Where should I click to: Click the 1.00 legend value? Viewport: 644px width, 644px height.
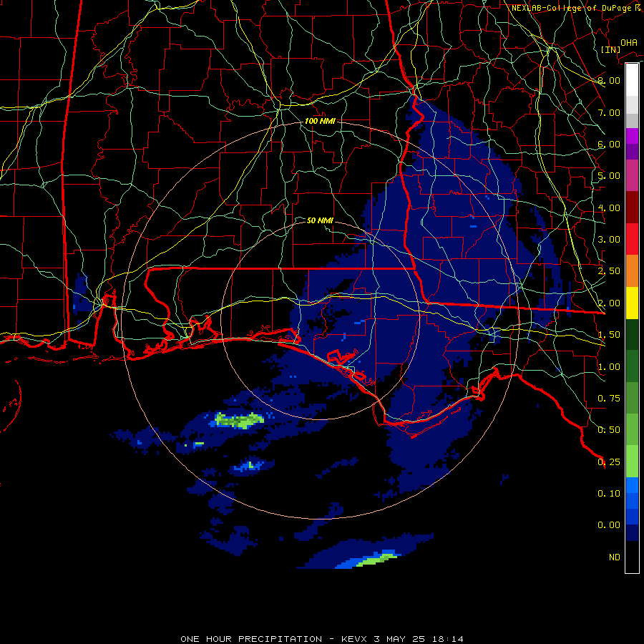(609, 367)
